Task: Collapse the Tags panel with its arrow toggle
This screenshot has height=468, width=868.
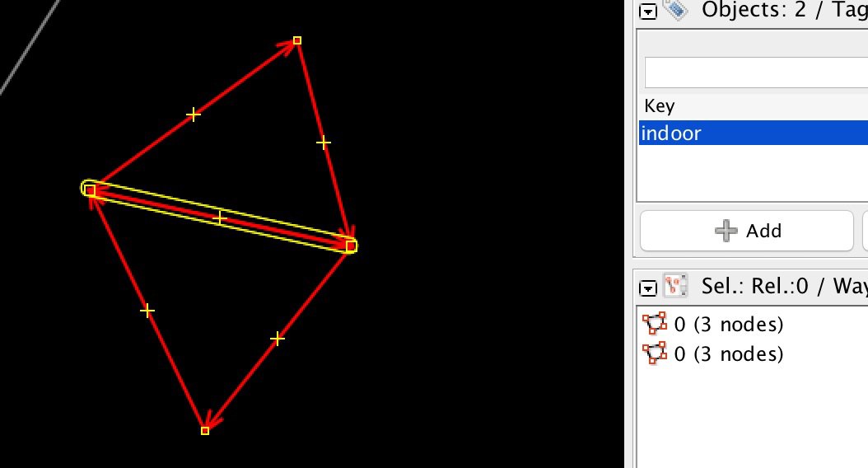Action: coord(647,12)
